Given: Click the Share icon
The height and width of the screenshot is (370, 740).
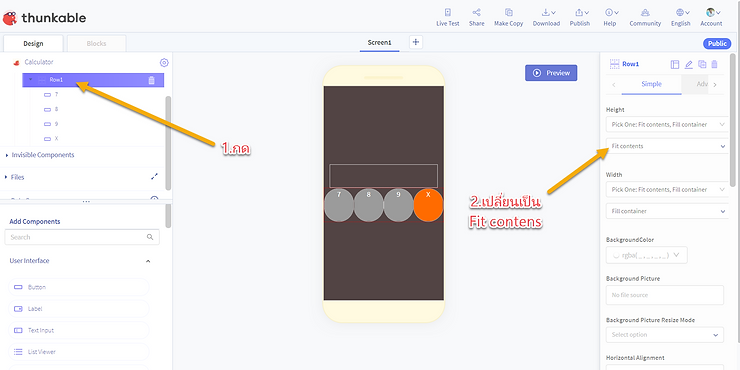Looking at the screenshot, I should click(x=476, y=13).
